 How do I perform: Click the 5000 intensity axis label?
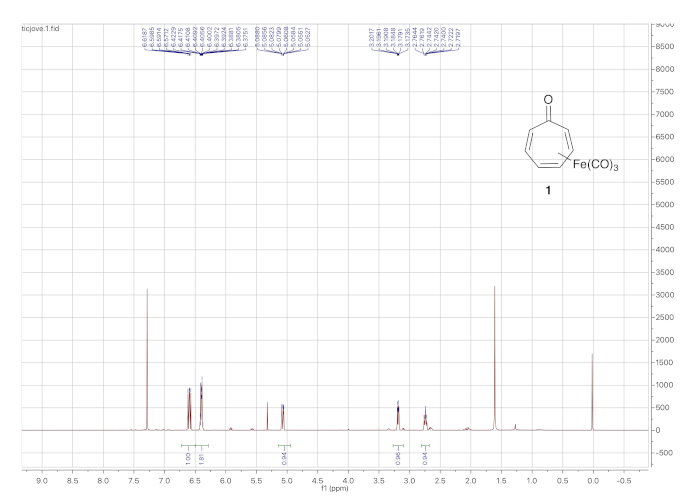(665, 204)
